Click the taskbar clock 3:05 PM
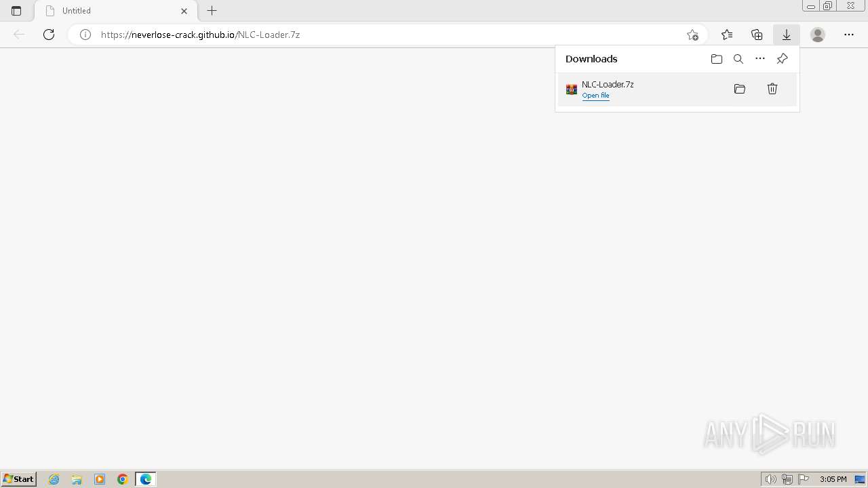This screenshot has height=488, width=868. pos(833,479)
